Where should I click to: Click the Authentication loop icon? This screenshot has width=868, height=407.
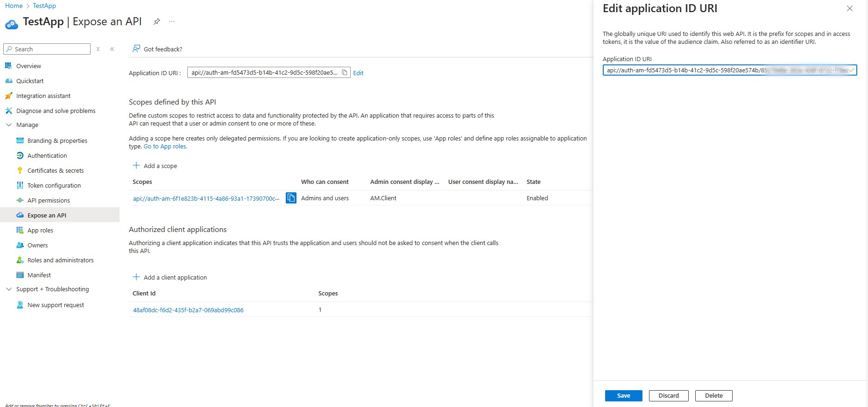tap(20, 155)
